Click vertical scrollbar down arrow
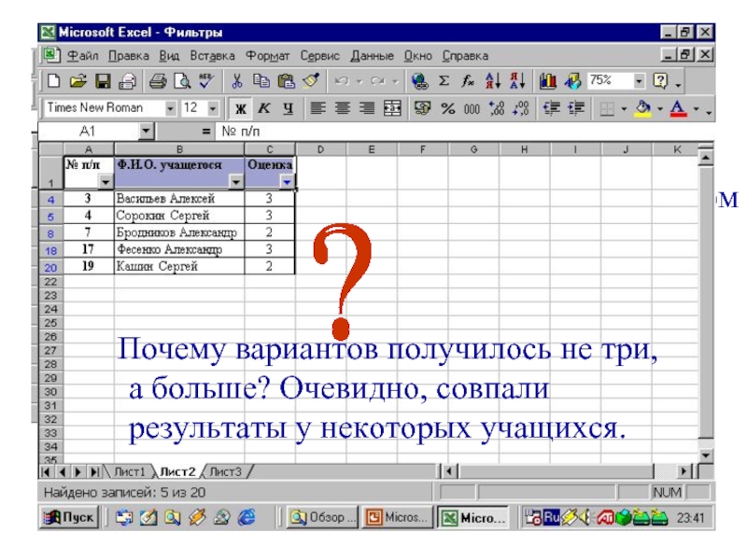The width and height of the screenshot is (747, 560). coord(706,455)
